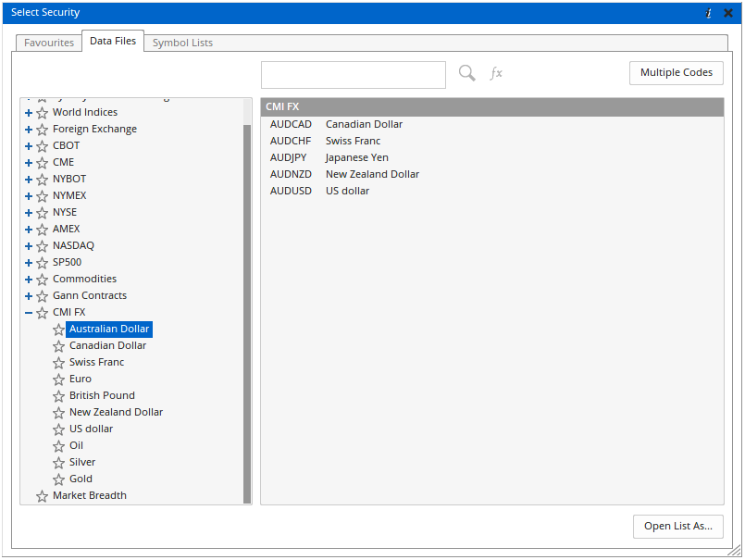Screen dimensions: 745x560
Task: Open the Symbol Lists tab
Action: tap(182, 43)
